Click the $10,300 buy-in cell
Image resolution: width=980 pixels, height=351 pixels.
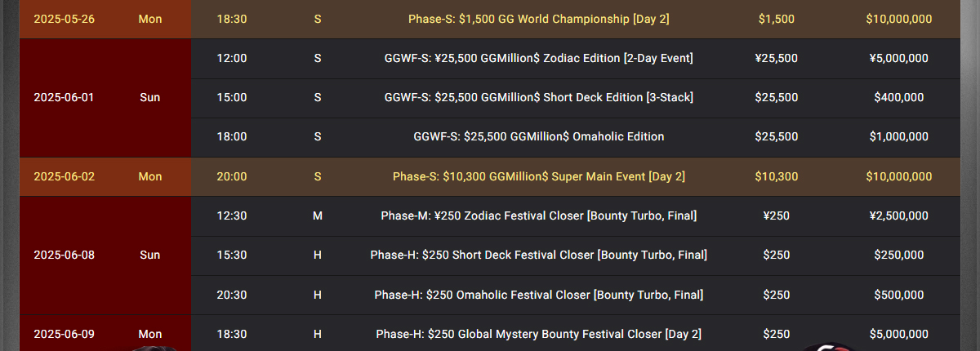pyautogui.click(x=776, y=176)
